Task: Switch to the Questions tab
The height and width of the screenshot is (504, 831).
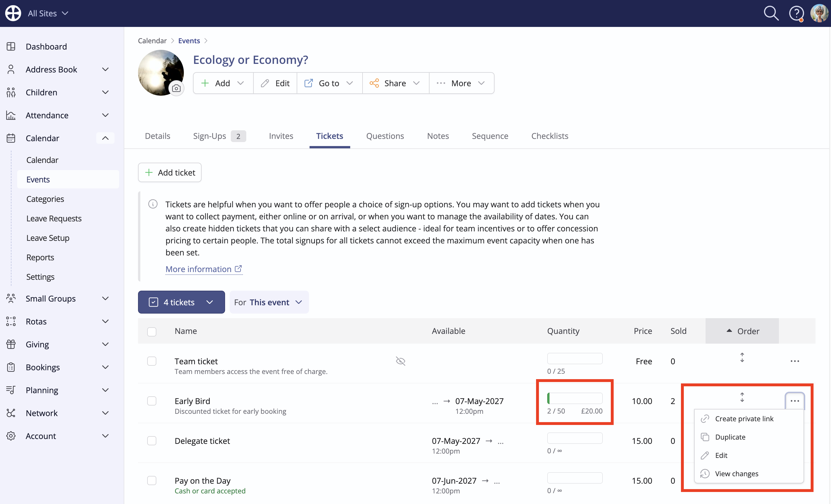Action: [385, 136]
